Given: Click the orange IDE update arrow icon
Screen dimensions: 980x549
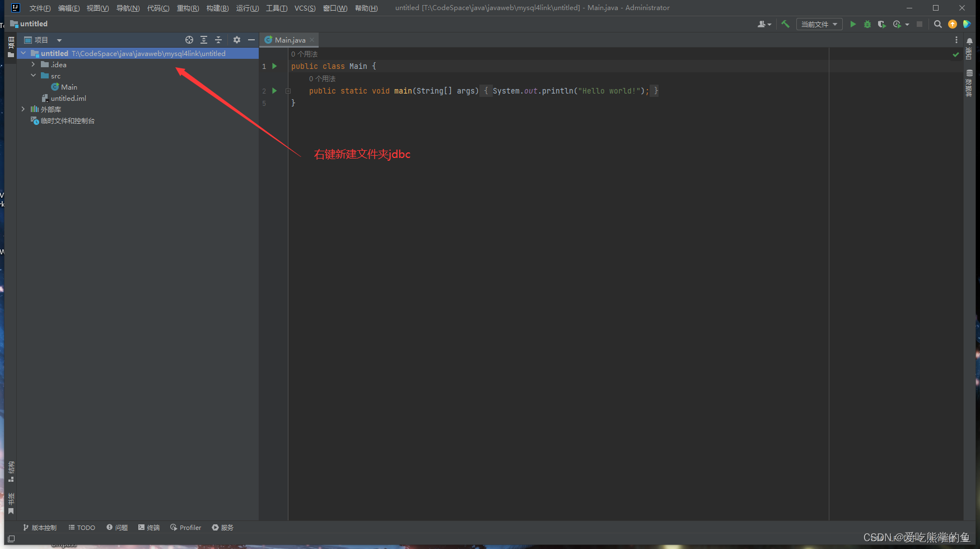Looking at the screenshot, I should [x=953, y=24].
